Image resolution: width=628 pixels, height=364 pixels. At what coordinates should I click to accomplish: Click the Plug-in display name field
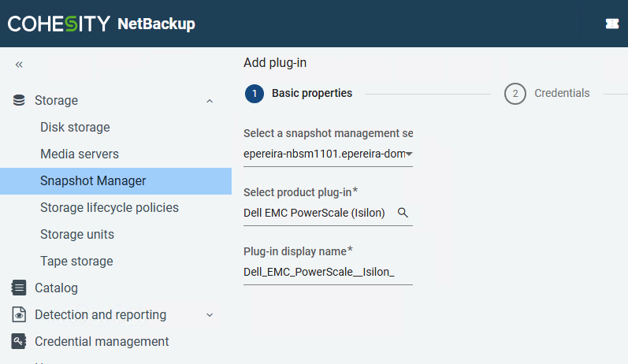[x=327, y=273]
